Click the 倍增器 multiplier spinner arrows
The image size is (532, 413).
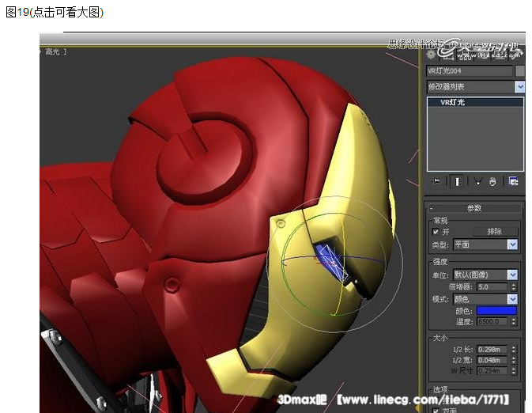pos(513,287)
